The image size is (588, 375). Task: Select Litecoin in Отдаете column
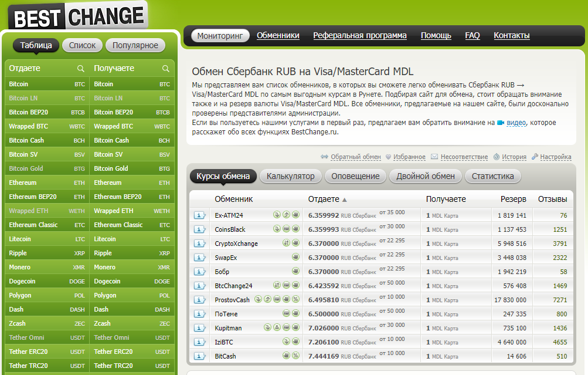[x=47, y=239]
